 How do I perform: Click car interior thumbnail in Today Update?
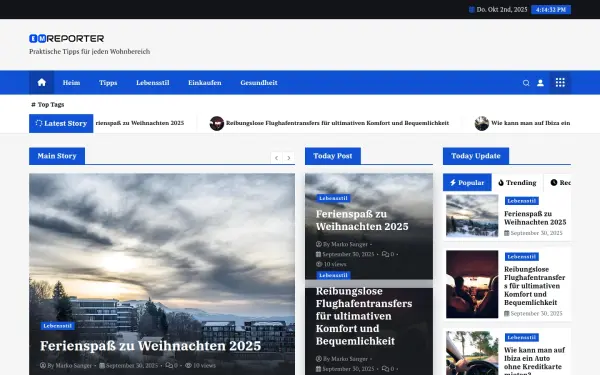tap(472, 284)
